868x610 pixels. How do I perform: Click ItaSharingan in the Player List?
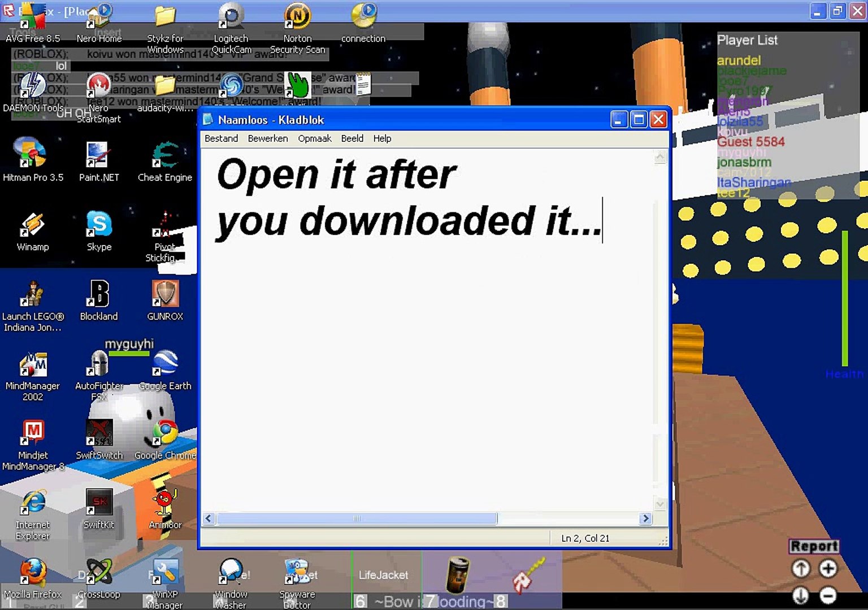pos(754,182)
